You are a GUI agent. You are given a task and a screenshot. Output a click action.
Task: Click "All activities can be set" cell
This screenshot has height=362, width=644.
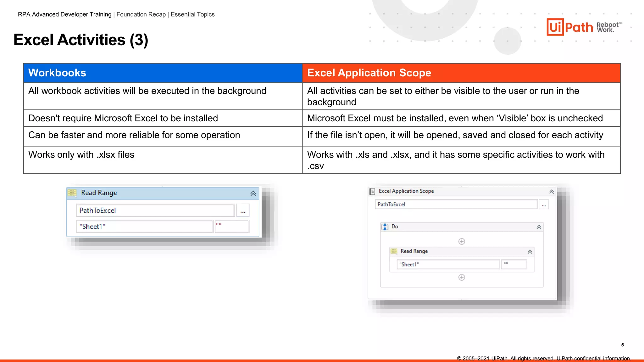[x=461, y=96]
